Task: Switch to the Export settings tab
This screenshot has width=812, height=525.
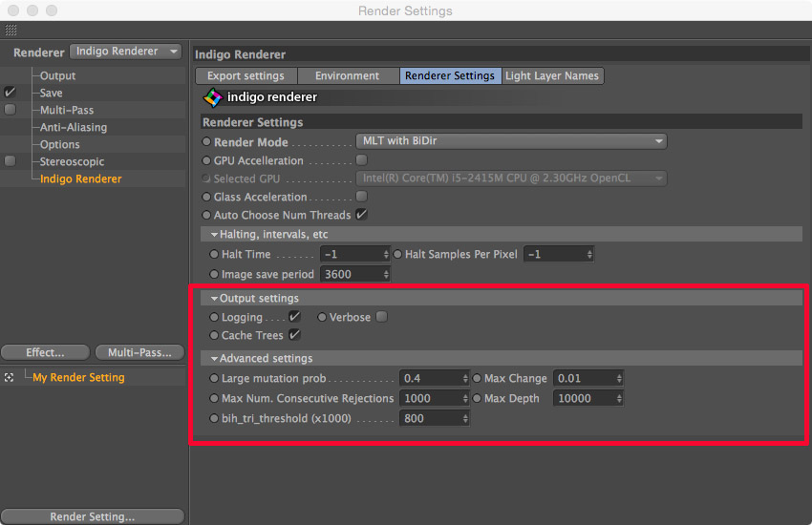Action: [x=246, y=76]
